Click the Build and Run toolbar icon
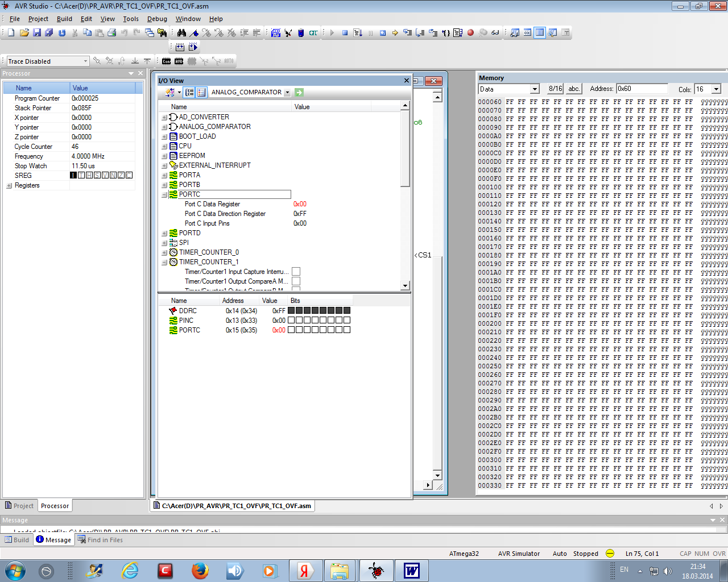Image resolution: width=728 pixels, height=582 pixels. tap(193, 47)
